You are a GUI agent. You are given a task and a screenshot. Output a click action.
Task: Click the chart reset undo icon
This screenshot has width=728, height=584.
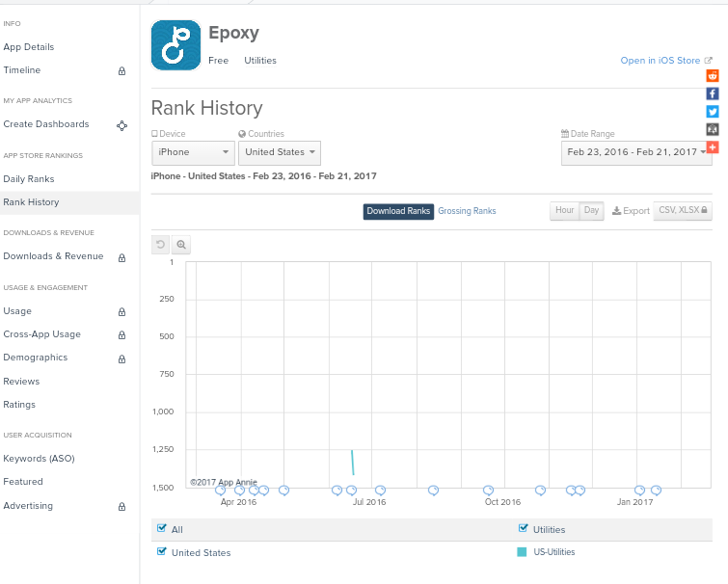tap(161, 245)
